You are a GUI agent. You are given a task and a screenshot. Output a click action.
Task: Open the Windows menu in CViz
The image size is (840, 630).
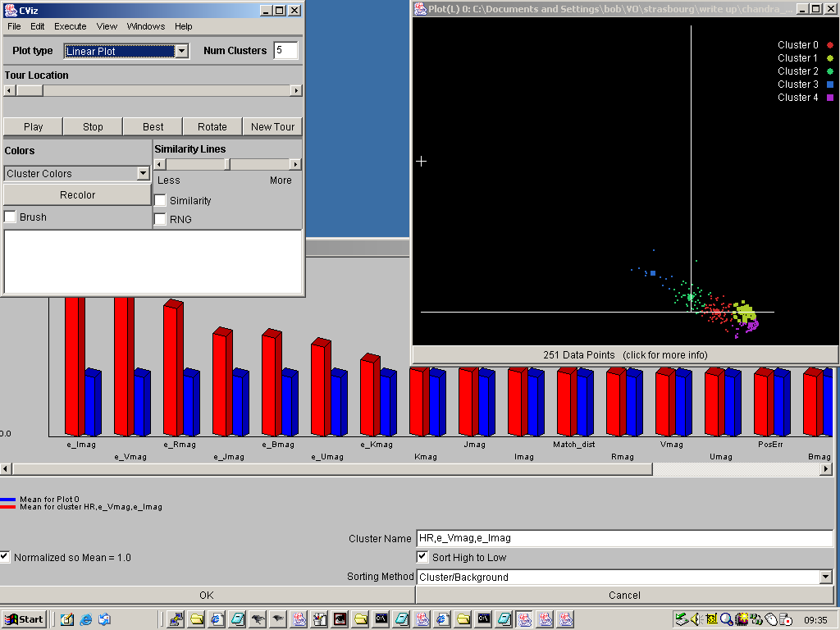(x=146, y=26)
